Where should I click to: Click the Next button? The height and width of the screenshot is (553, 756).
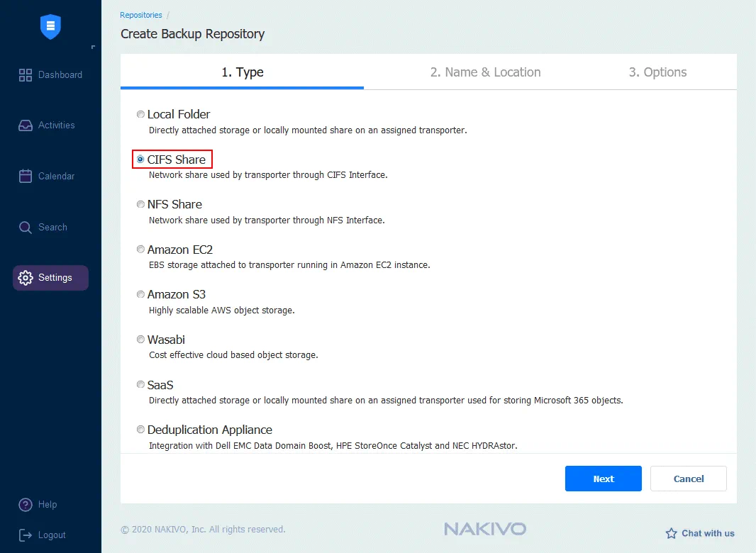[x=603, y=479]
